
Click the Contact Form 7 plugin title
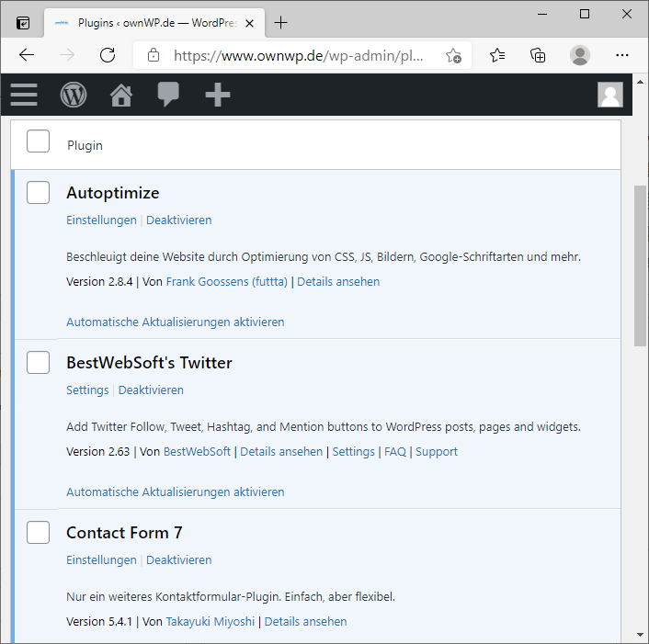pos(124,533)
